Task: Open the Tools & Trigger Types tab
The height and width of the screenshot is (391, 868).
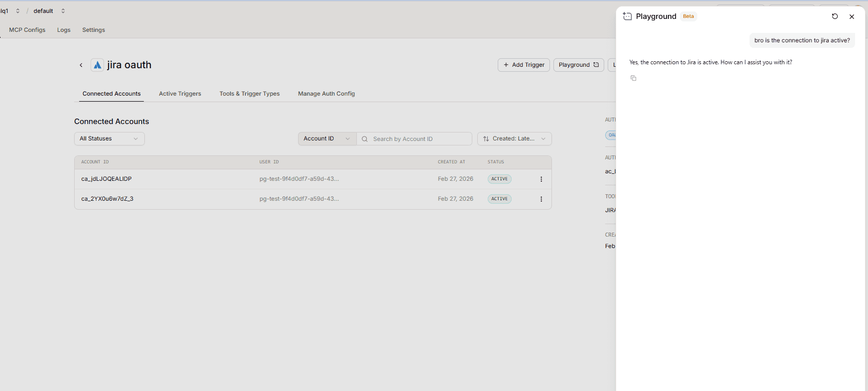Action: 250,94
